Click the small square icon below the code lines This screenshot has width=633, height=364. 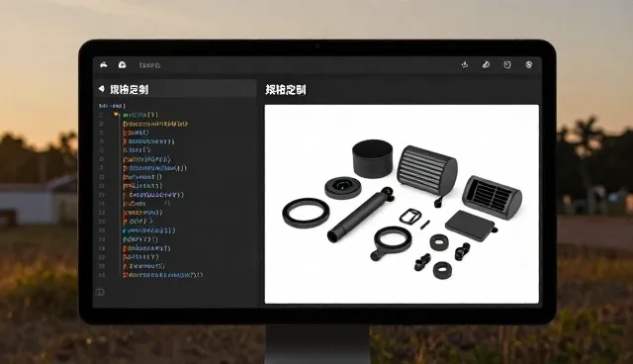click(101, 292)
